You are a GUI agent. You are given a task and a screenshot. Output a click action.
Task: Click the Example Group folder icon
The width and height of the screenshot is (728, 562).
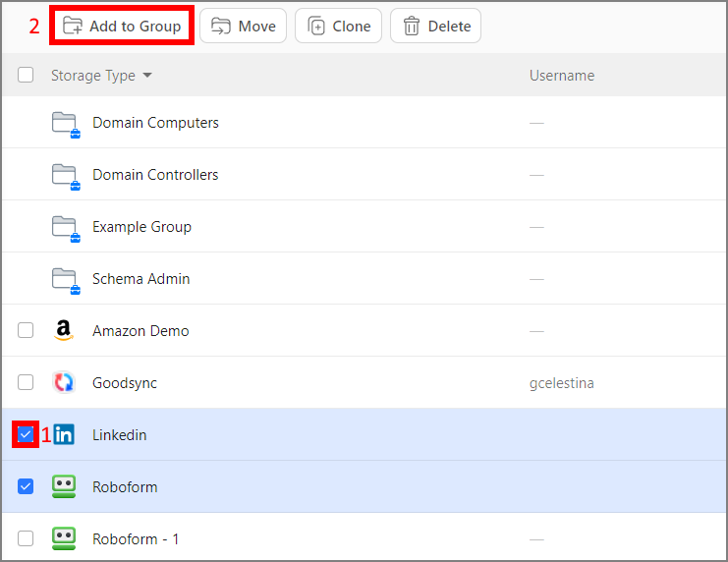tap(64, 227)
